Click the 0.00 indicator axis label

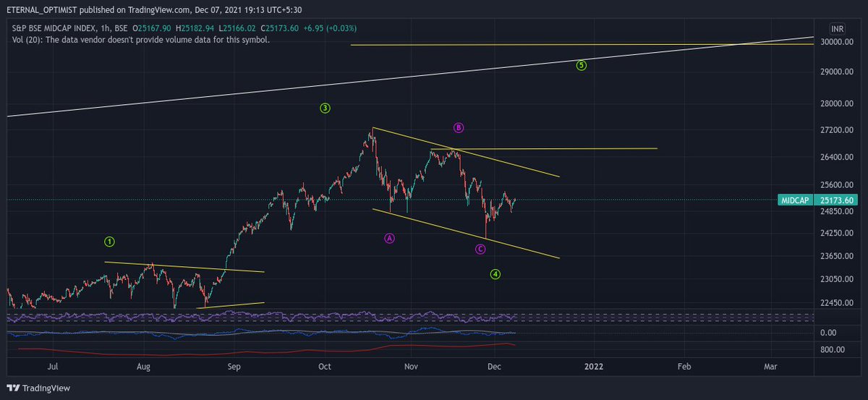(828, 333)
